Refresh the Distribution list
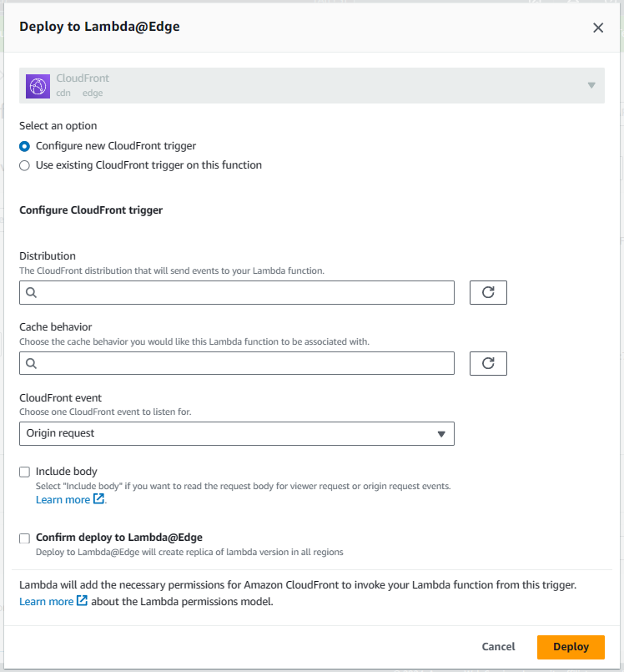This screenshot has width=624, height=672. [488, 293]
